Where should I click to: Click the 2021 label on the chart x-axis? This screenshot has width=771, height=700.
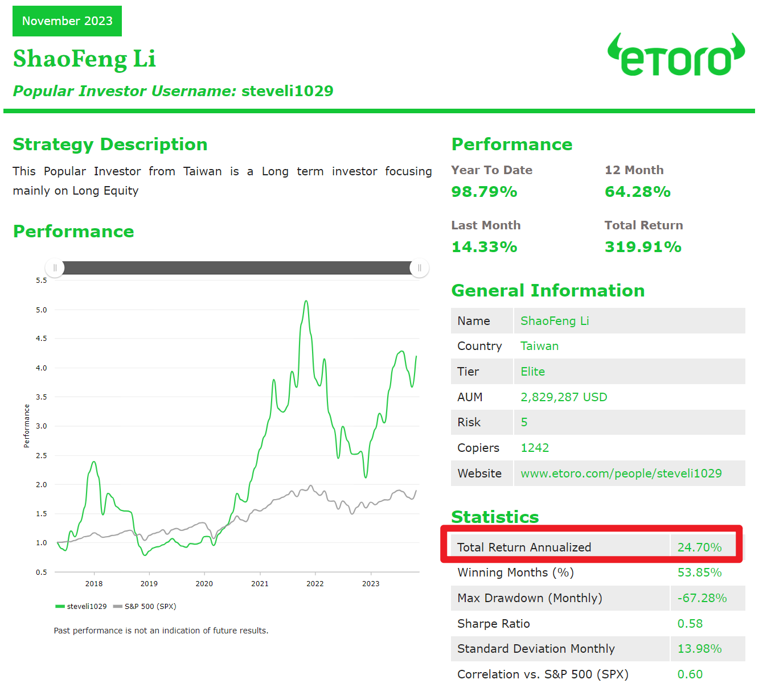[x=260, y=584]
